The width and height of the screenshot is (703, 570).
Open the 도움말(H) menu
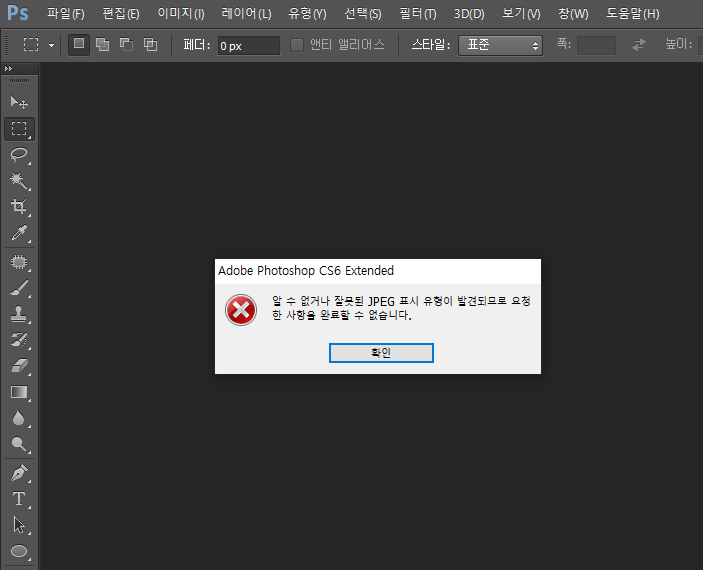click(633, 14)
